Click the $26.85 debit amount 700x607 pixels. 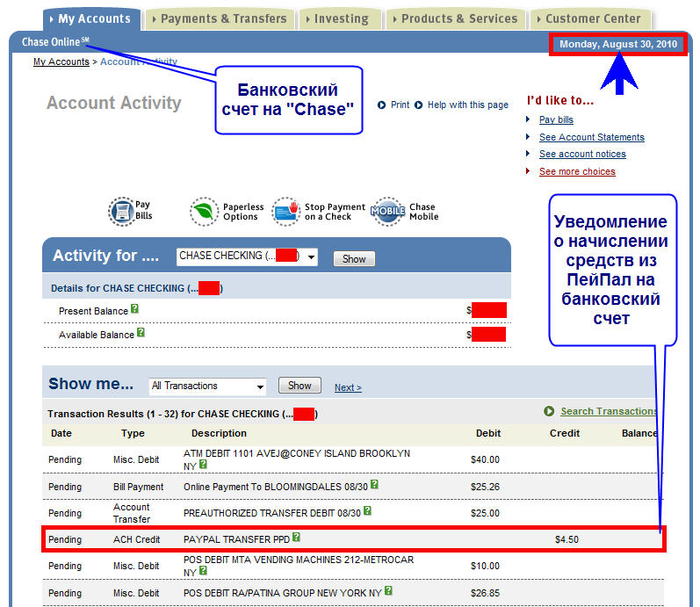coord(485,593)
